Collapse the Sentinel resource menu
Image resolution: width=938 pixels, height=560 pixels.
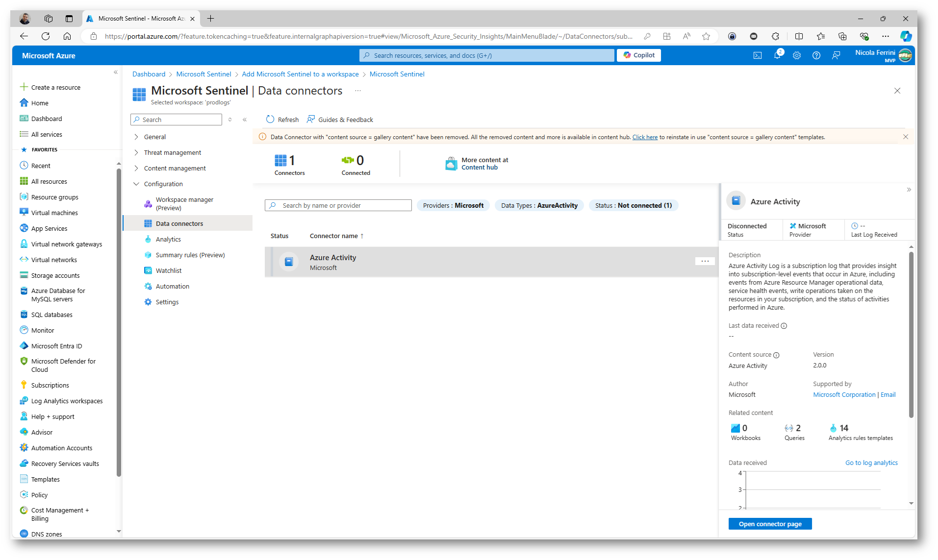245,120
